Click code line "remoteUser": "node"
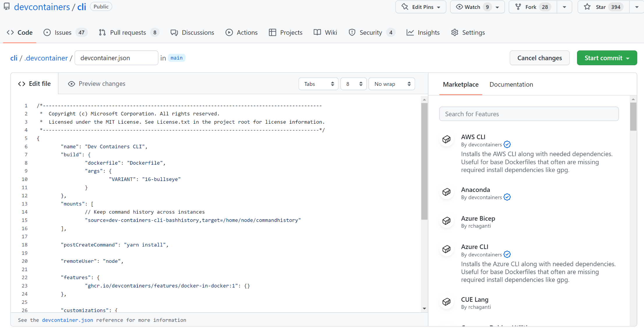Image resolution: width=644 pixels, height=328 pixels. [92, 261]
